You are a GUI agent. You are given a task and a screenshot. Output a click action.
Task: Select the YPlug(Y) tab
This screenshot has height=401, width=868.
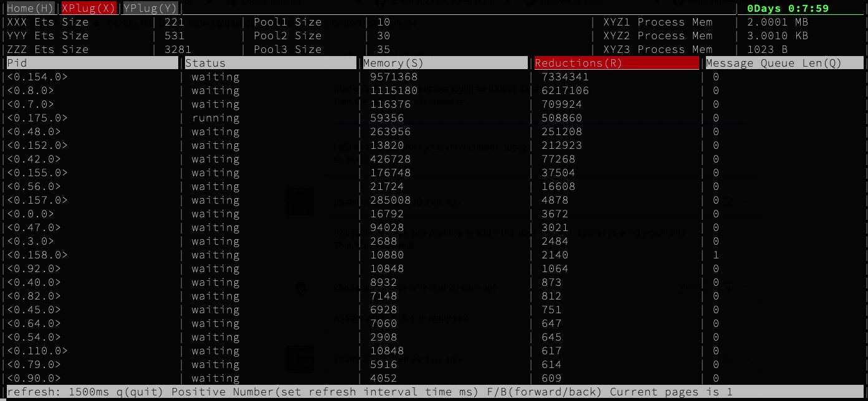tap(150, 9)
